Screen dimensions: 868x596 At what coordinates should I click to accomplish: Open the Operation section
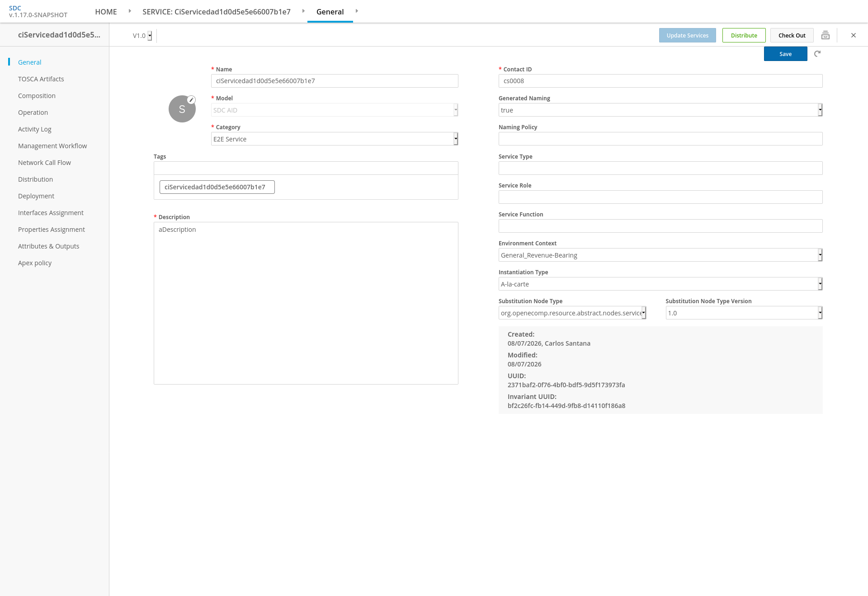33,113
